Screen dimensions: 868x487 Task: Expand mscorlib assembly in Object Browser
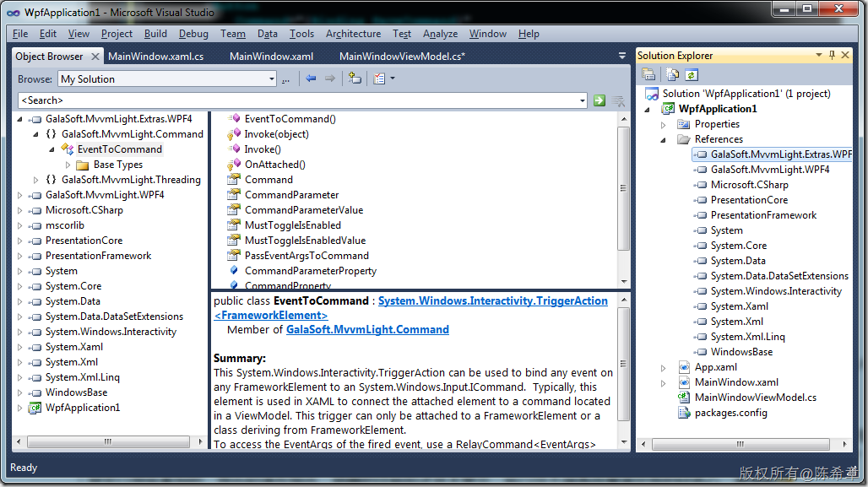[20, 226]
